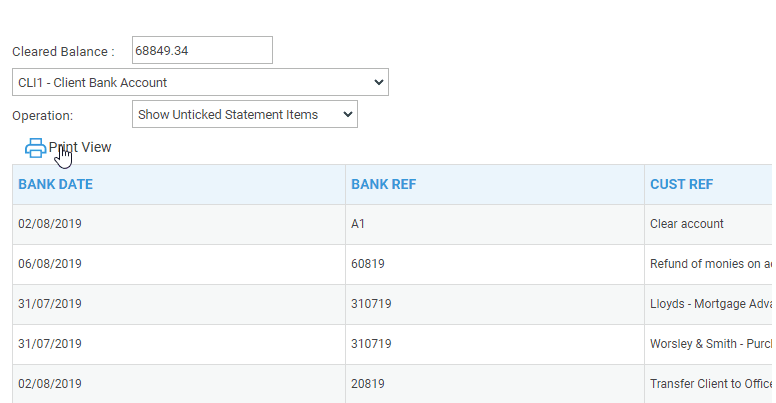776x403 pixels.
Task: Click the A1 bank reference cell
Action: pos(358,224)
